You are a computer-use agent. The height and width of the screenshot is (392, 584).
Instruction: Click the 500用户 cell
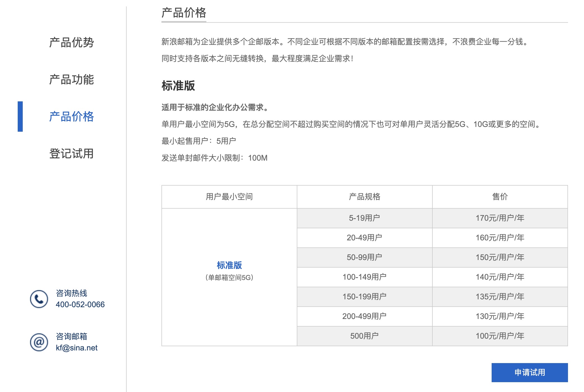(x=364, y=336)
